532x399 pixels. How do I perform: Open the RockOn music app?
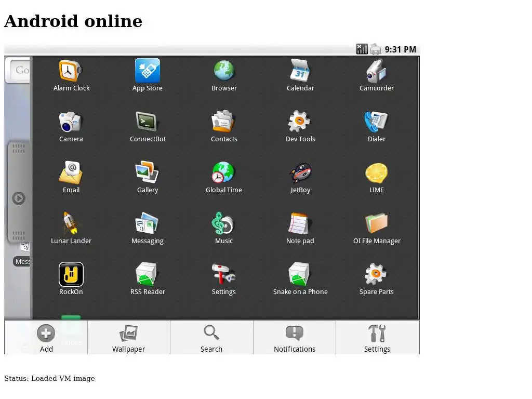tap(71, 279)
